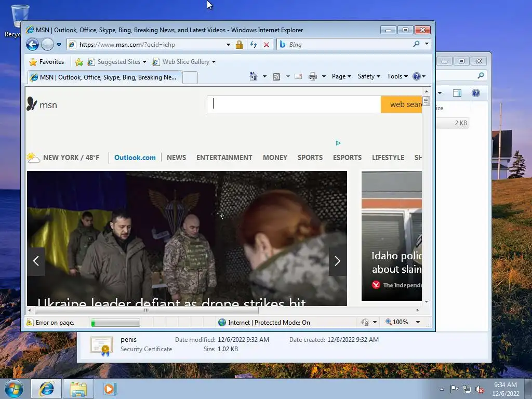
Task: Open the NEWS section
Action: coord(177,157)
